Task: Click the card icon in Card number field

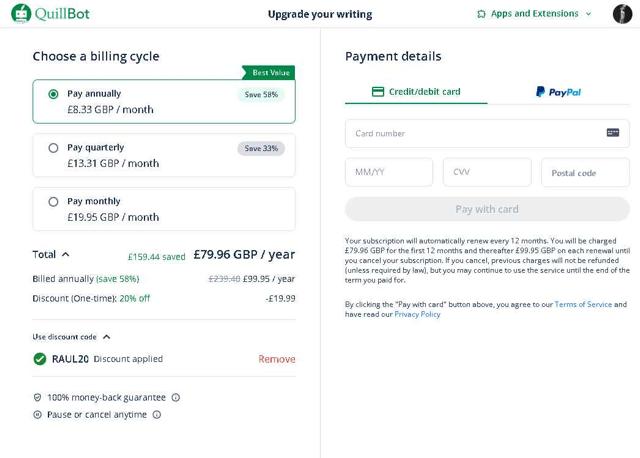Action: pos(613,133)
